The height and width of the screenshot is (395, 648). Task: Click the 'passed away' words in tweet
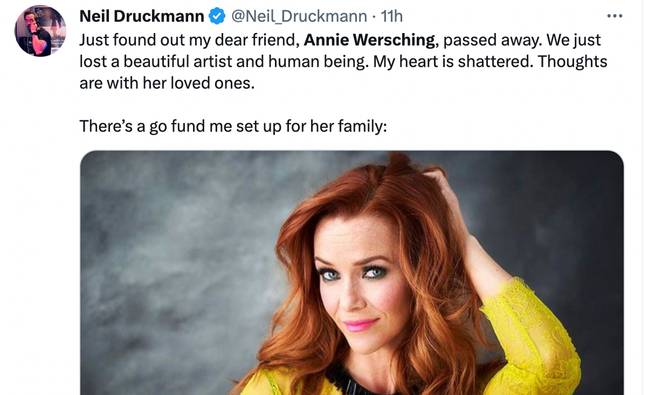pyautogui.click(x=491, y=40)
